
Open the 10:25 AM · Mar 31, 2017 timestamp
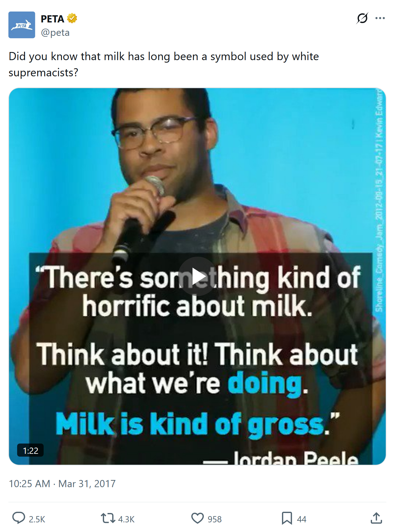coord(62,484)
